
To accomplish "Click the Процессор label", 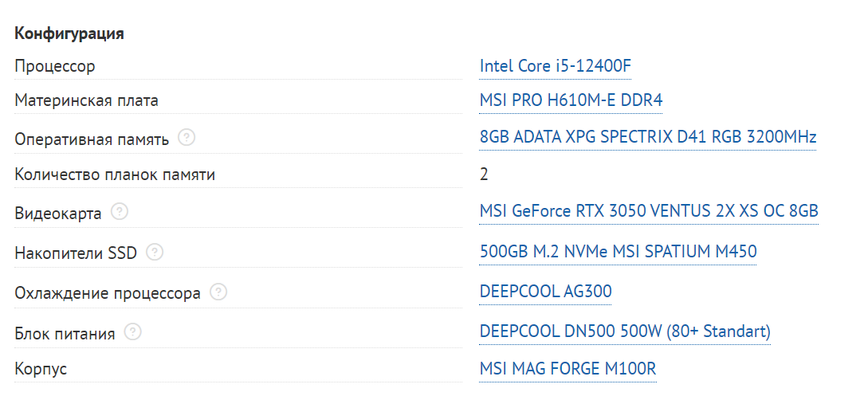I will pos(55,67).
